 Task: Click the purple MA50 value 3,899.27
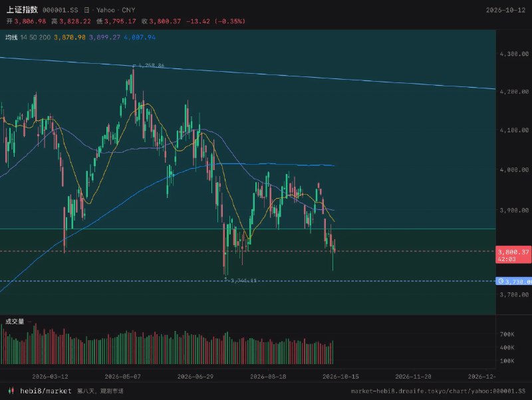pyautogui.click(x=104, y=37)
